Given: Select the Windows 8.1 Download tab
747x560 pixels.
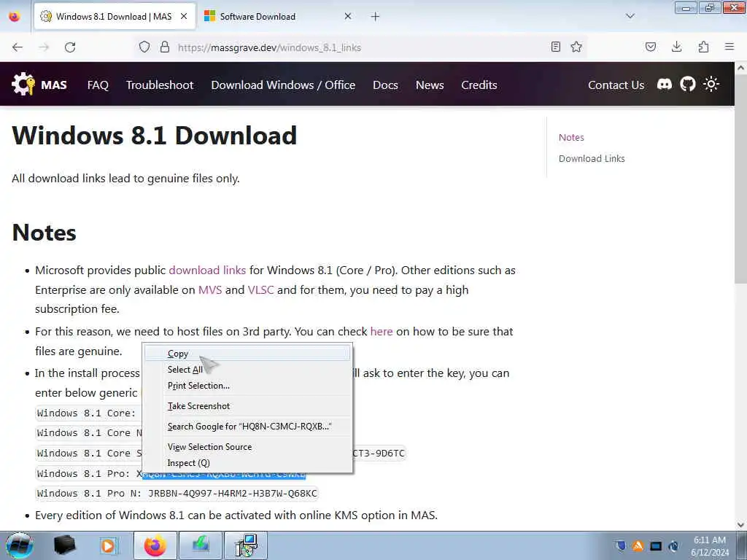Looking at the screenshot, I should coord(115,17).
